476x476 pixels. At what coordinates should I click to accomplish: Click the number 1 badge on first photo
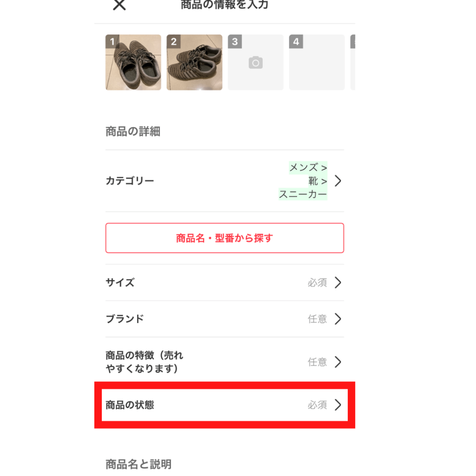point(112,41)
